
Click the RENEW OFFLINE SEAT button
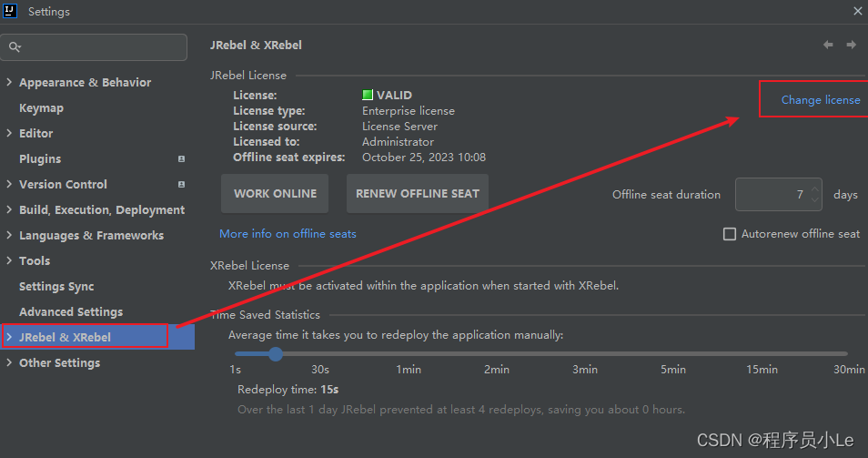(418, 193)
